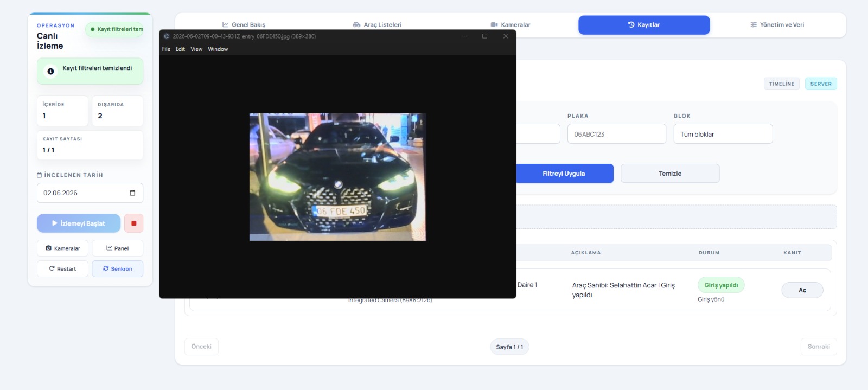The image size is (868, 390).
Task: Click the TIMELINE badge
Action: (x=782, y=84)
